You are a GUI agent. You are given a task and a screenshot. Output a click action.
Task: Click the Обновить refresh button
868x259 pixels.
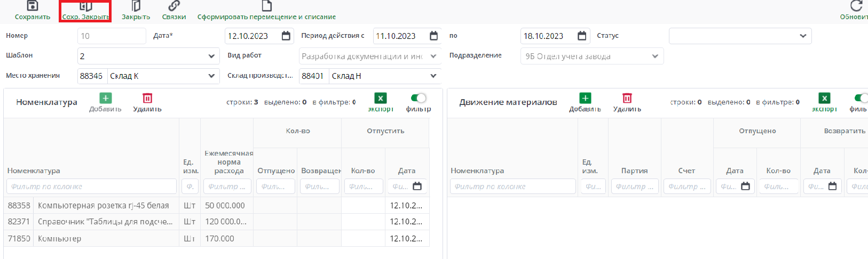(x=856, y=6)
